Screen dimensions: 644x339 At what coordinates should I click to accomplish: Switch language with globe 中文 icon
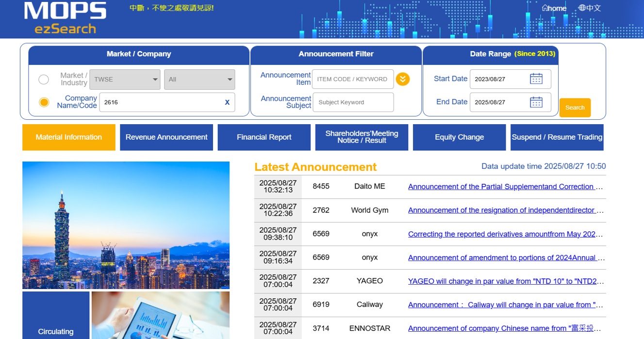pos(589,8)
